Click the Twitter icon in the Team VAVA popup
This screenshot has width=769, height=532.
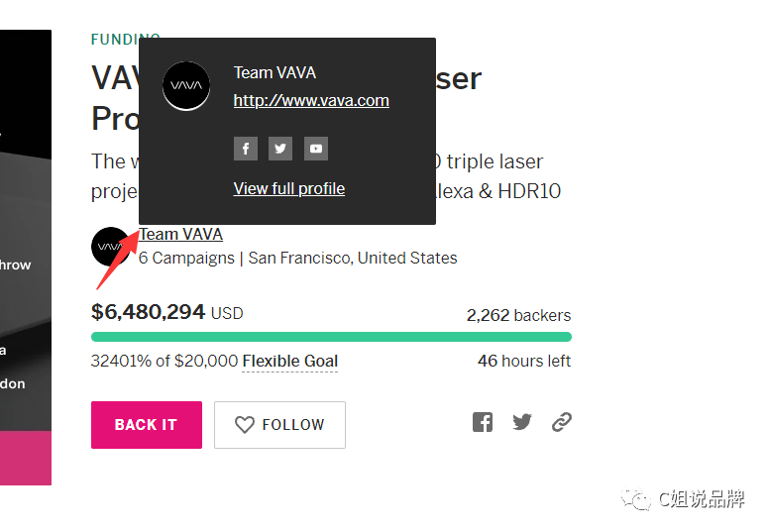[280, 149]
